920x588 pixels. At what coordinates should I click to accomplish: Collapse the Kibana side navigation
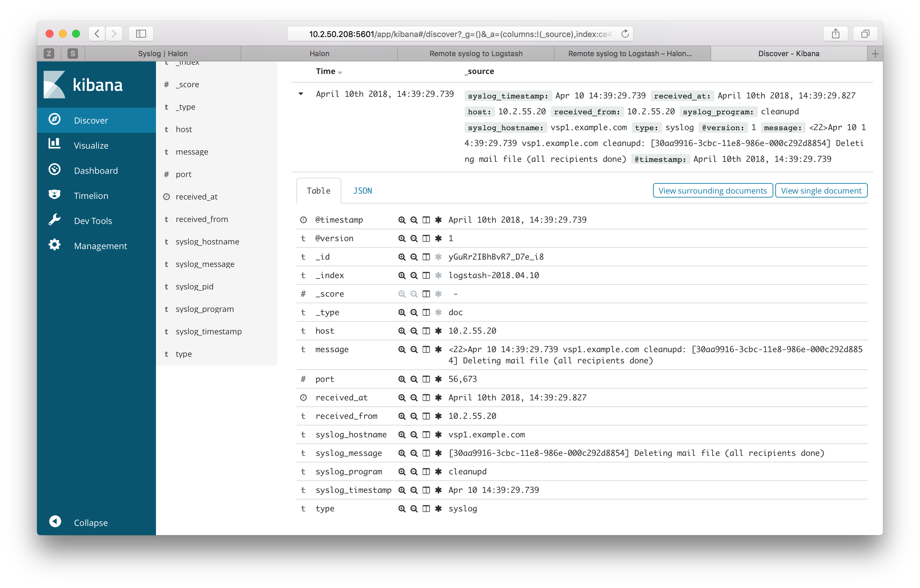(x=56, y=522)
